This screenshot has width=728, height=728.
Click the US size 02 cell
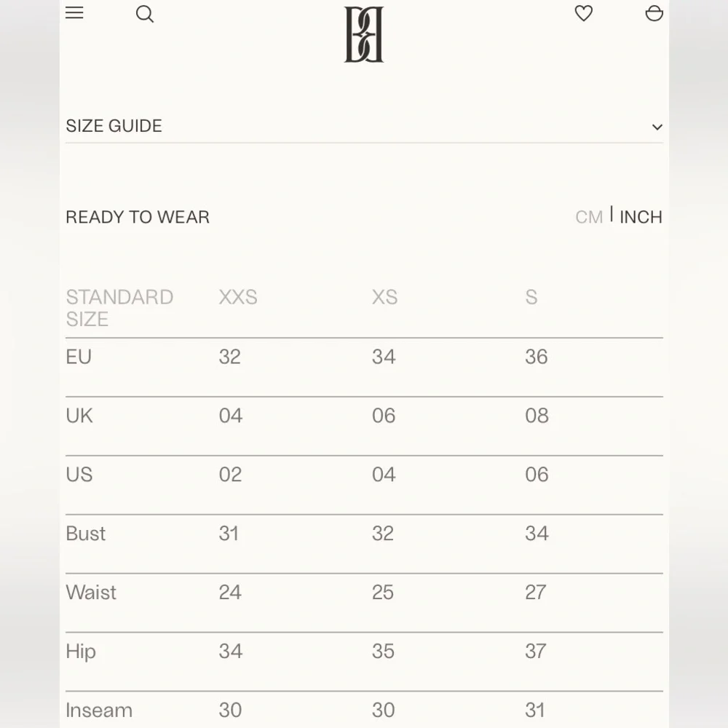pyautogui.click(x=230, y=475)
